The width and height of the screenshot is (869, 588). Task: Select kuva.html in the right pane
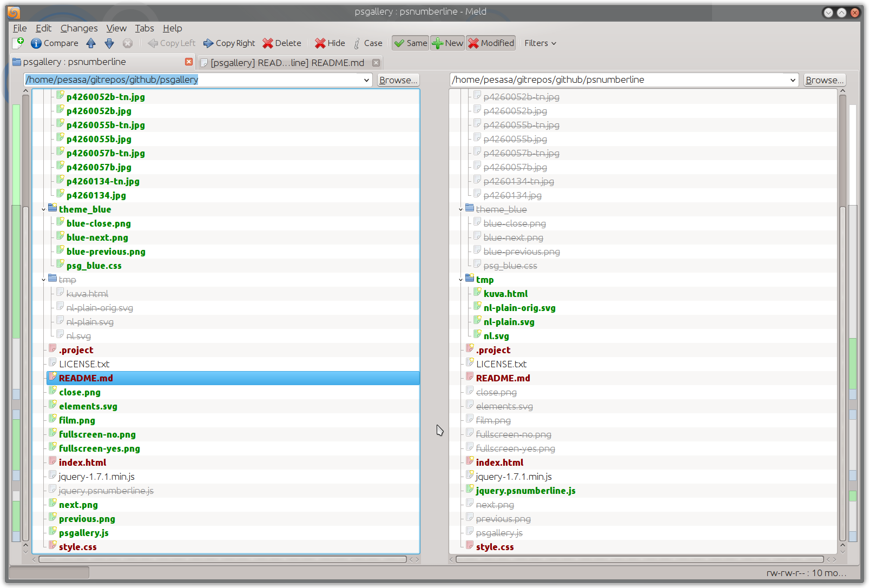coord(505,294)
